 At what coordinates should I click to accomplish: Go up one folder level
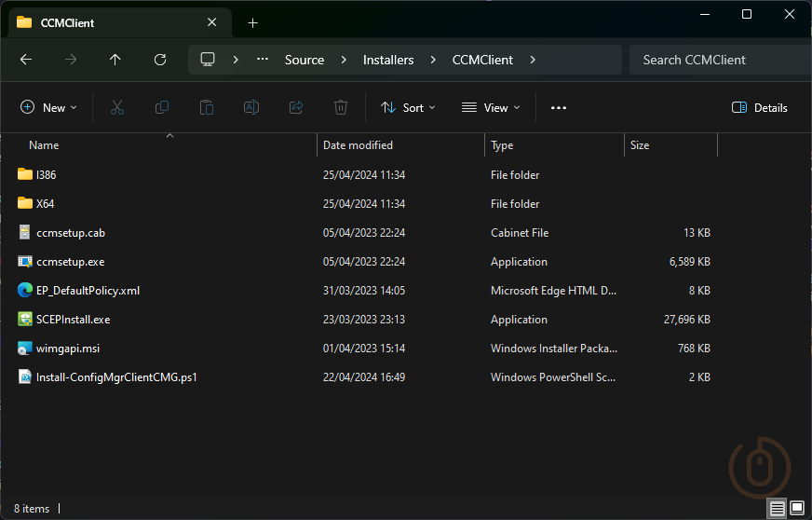tap(115, 60)
